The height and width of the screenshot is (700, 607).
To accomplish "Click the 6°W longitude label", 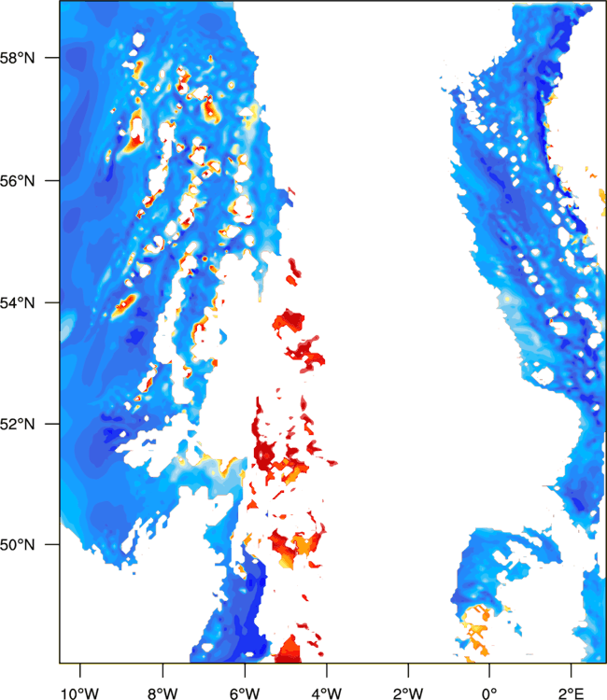I will (x=245, y=693).
